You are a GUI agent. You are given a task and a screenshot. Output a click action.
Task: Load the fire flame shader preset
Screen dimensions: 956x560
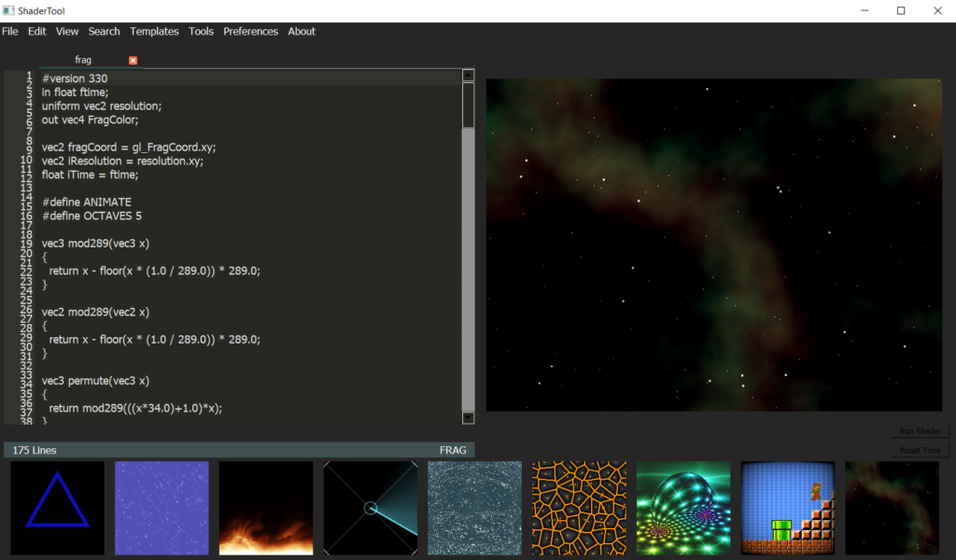click(x=266, y=508)
